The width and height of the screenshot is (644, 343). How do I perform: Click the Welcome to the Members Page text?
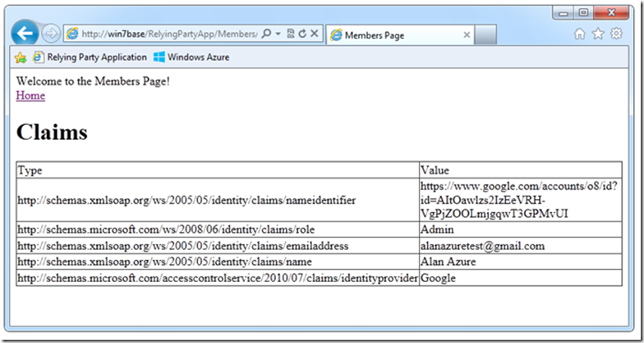tap(93, 81)
